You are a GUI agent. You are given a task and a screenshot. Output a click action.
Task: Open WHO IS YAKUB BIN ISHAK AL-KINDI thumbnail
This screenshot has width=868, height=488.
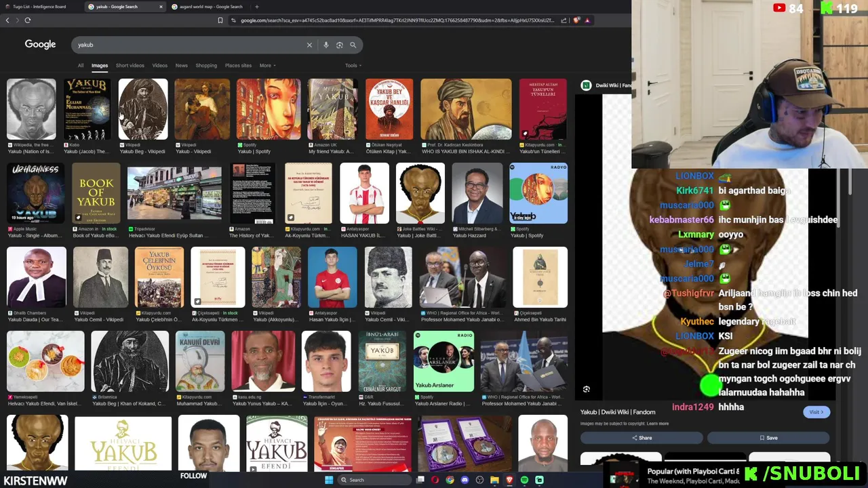click(466, 109)
